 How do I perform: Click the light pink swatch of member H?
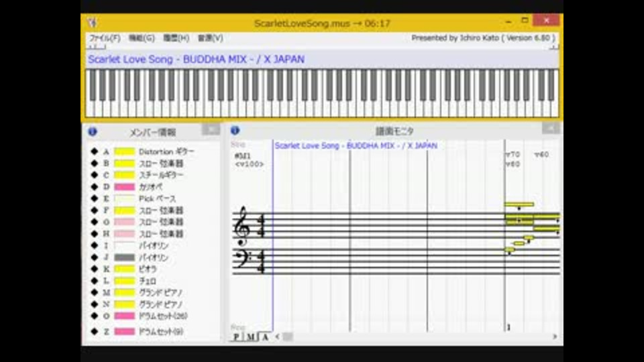pos(125,234)
